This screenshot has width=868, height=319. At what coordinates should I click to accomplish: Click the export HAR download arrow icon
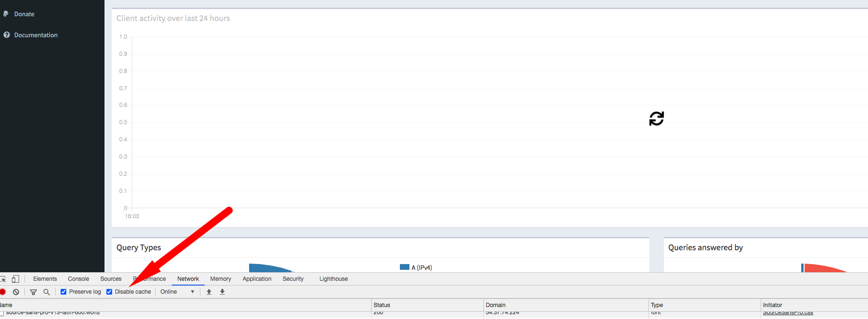(222, 292)
